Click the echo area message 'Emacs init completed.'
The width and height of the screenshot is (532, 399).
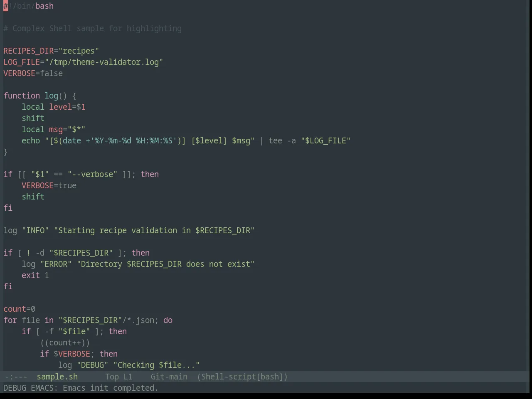pyautogui.click(x=110, y=388)
